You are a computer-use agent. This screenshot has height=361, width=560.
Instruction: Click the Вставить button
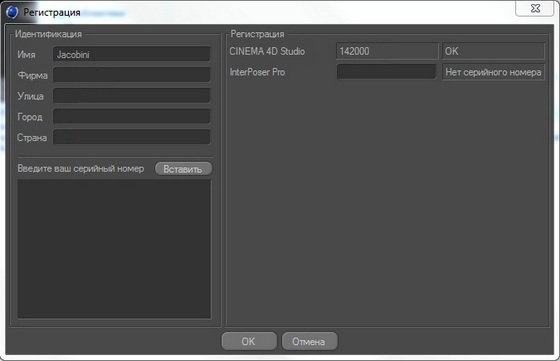(x=183, y=169)
